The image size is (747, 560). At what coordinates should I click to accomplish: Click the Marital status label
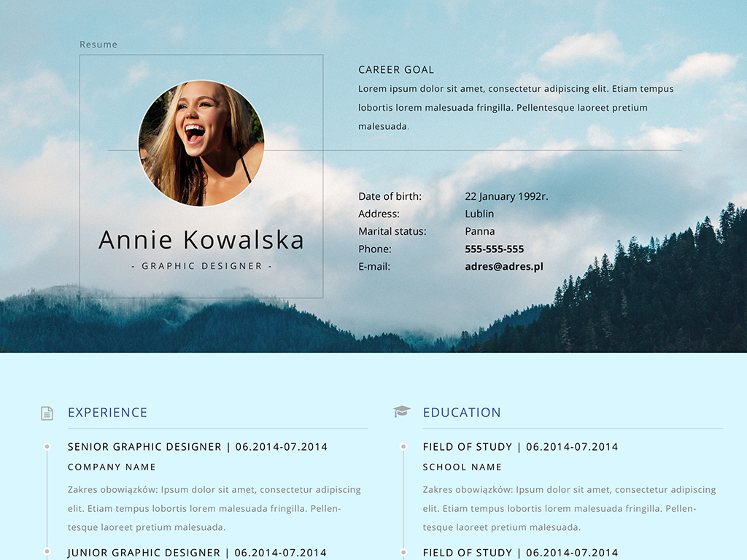tap(392, 231)
